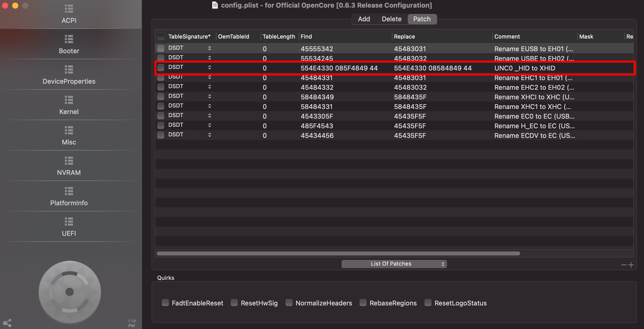Select the PlatformInfo sidebar icon
The image size is (644, 329).
[x=69, y=191]
